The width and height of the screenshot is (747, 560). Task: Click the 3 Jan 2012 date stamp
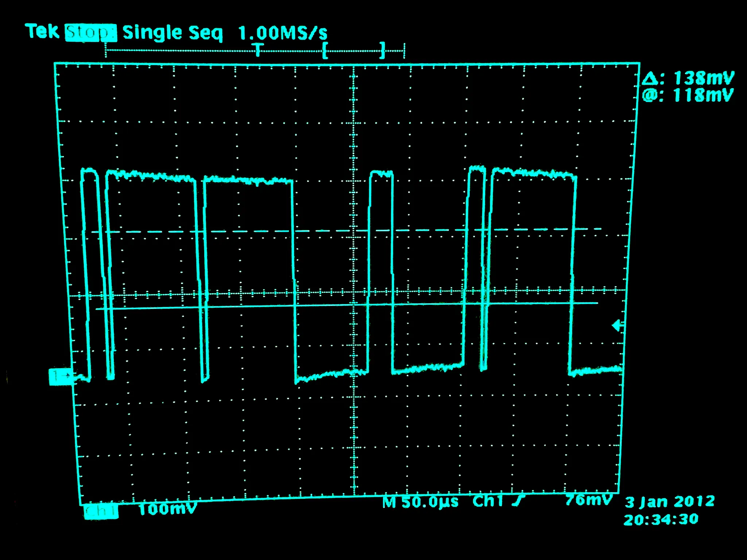tap(669, 502)
